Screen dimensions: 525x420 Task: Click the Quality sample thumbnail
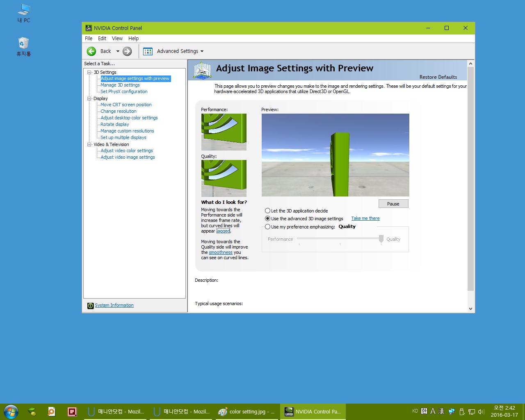point(224,178)
